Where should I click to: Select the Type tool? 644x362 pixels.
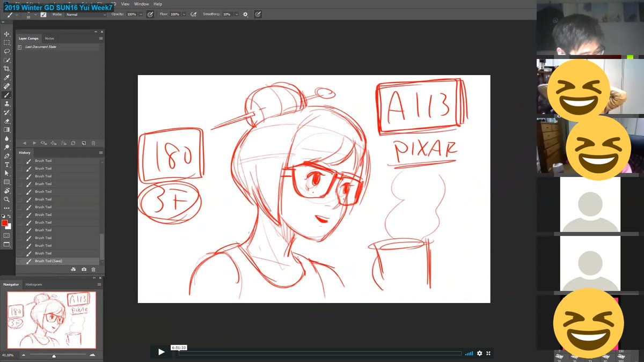pos(7,164)
